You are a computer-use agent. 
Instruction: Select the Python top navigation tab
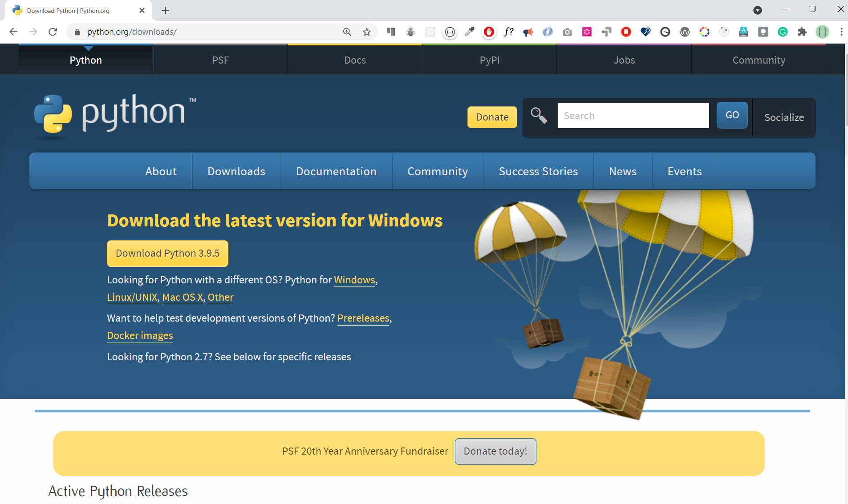pos(86,60)
